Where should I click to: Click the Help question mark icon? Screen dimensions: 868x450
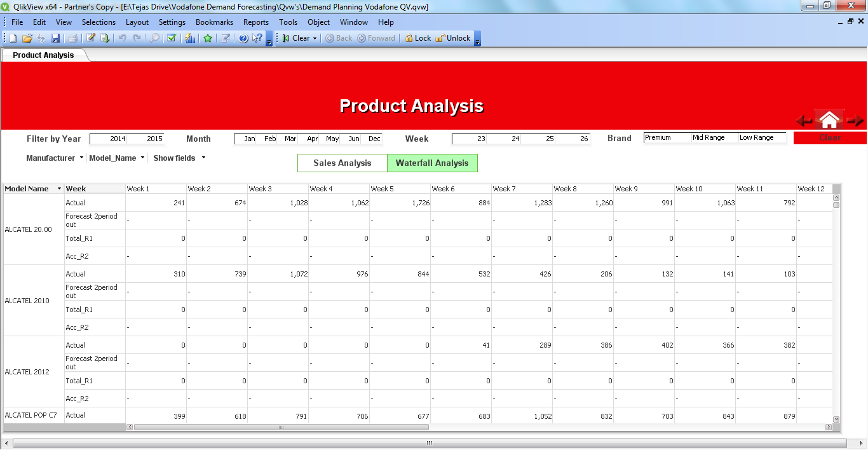(x=243, y=38)
